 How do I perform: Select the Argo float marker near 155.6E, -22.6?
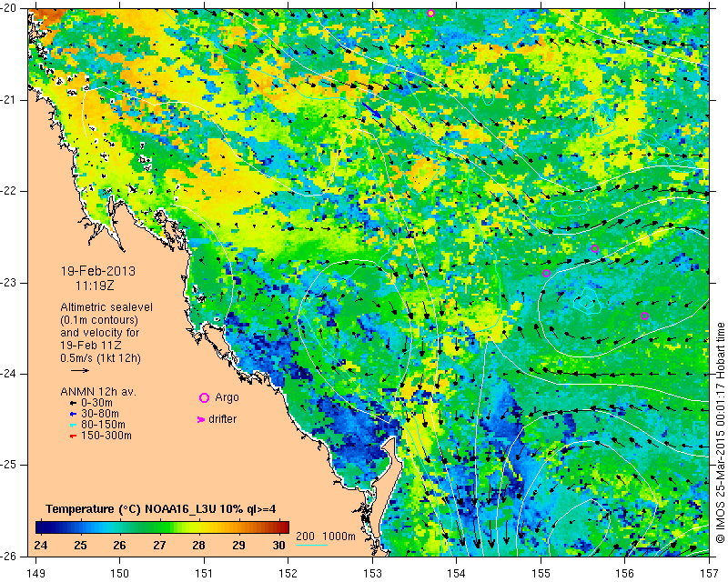pyautogui.click(x=594, y=249)
